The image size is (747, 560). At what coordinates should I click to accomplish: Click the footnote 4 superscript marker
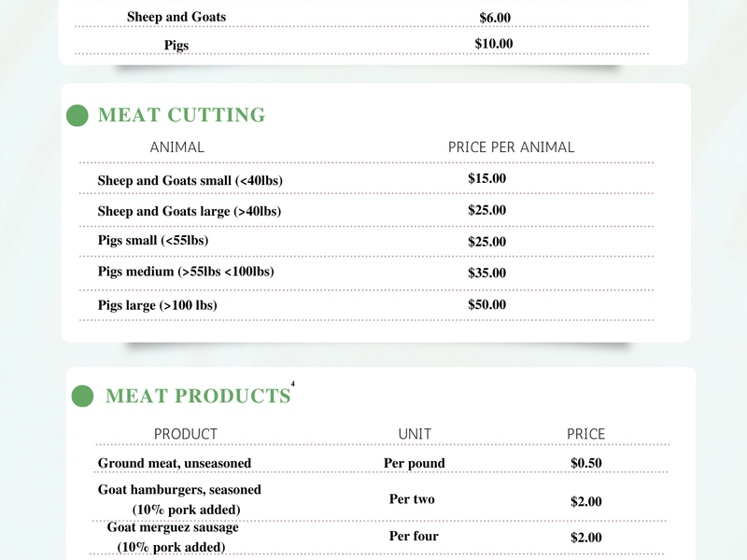coord(292,384)
